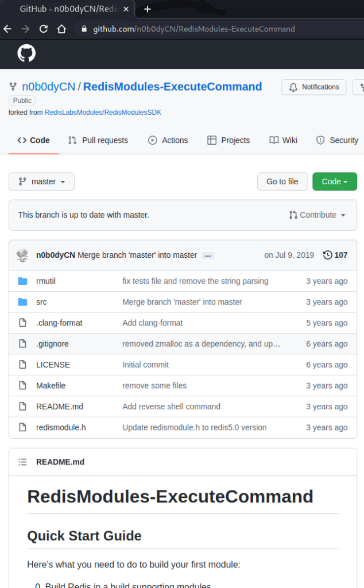Open 'fix tests file and remove' commit
Viewport: 364px width, 588px height.
click(195, 281)
